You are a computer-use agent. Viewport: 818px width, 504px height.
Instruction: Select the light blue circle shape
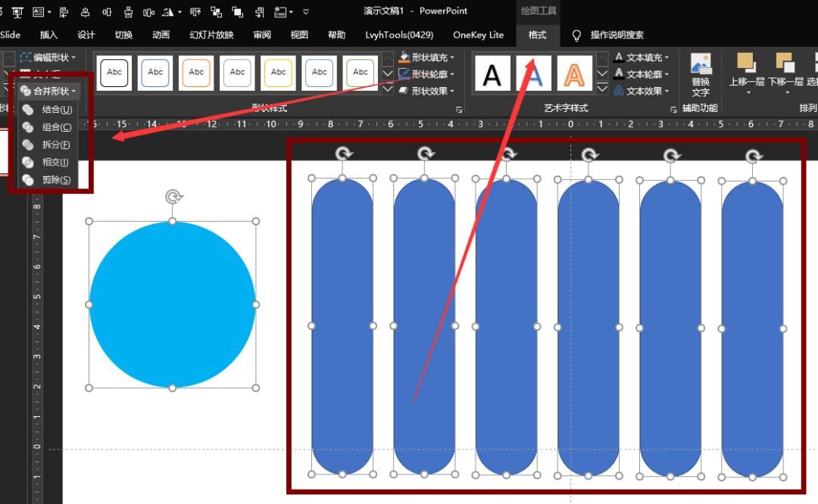click(x=172, y=304)
